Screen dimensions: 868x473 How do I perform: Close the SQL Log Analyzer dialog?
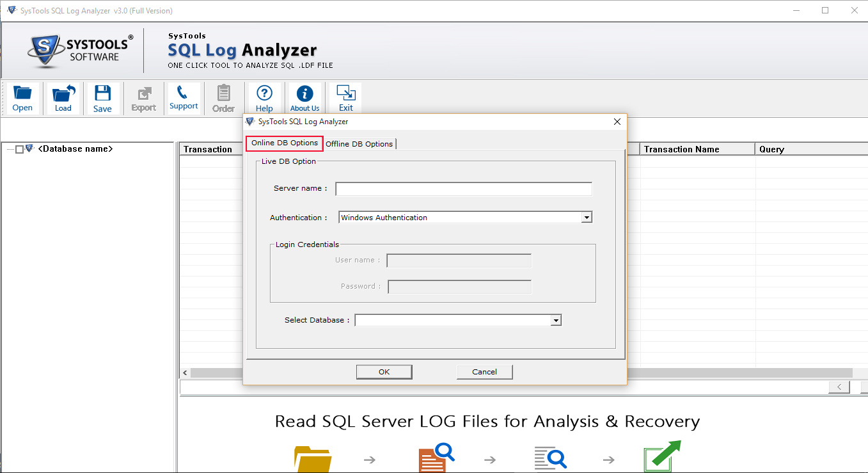click(x=617, y=122)
